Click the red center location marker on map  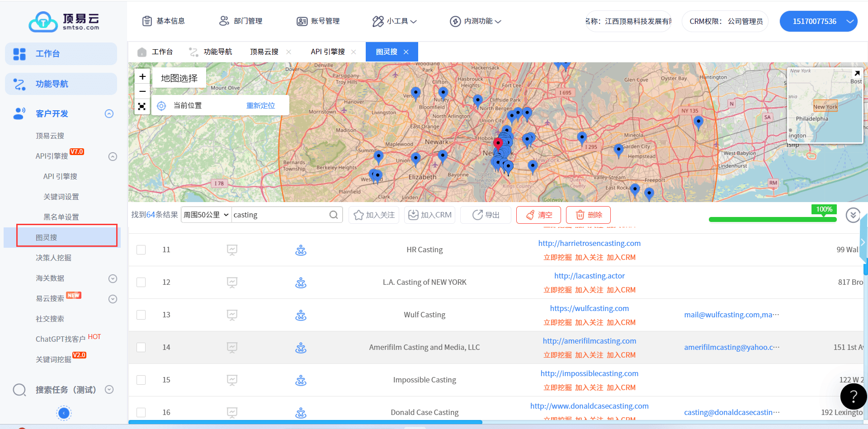point(498,144)
